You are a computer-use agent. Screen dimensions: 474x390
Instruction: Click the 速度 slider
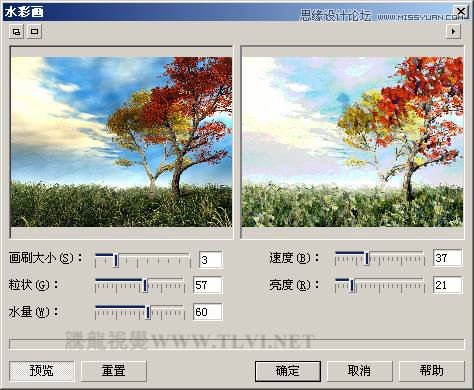380,258
